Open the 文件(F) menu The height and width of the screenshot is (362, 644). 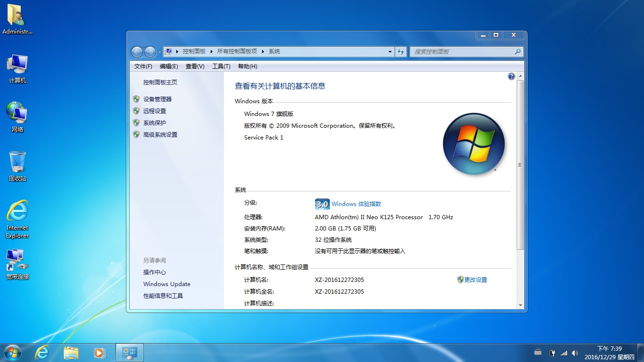pyautogui.click(x=143, y=66)
